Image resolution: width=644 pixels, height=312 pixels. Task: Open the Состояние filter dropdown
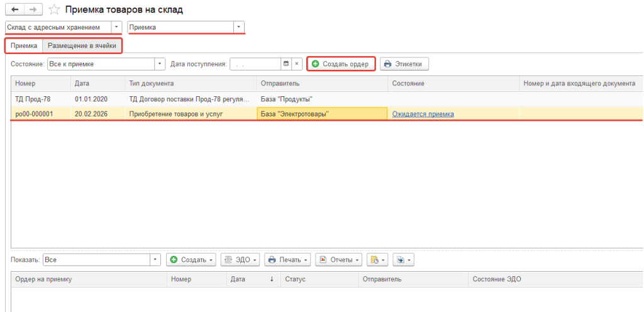tap(160, 64)
